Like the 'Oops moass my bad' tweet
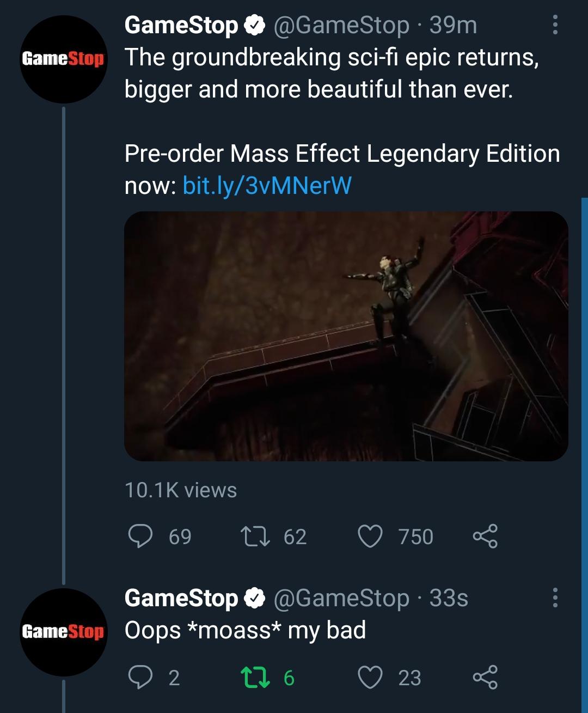The height and width of the screenshot is (713, 588). (x=370, y=677)
